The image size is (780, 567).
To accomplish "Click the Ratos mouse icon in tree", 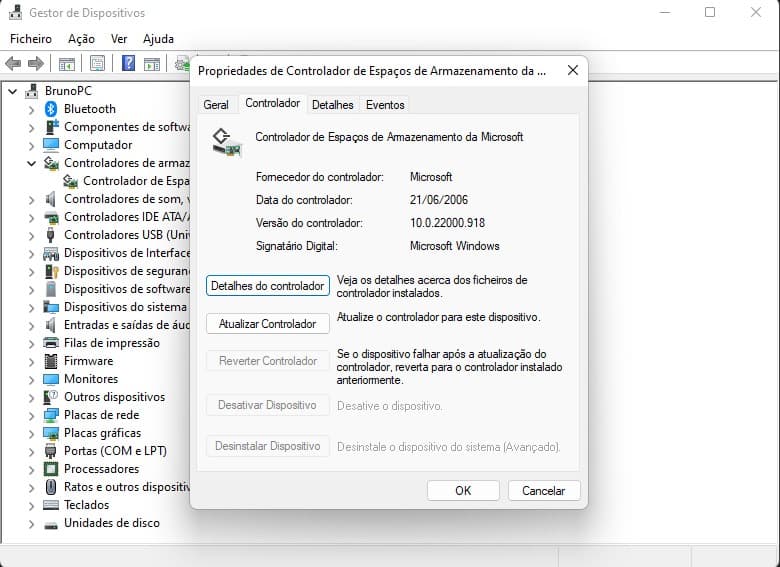I will click(51, 487).
